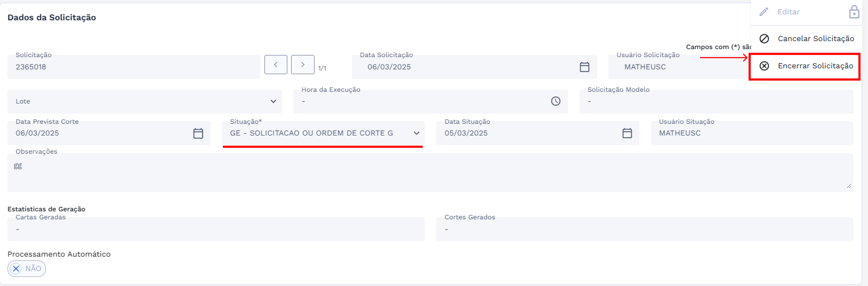Click the Editar menu option
The height and width of the screenshot is (286, 868).
pyautogui.click(x=788, y=12)
